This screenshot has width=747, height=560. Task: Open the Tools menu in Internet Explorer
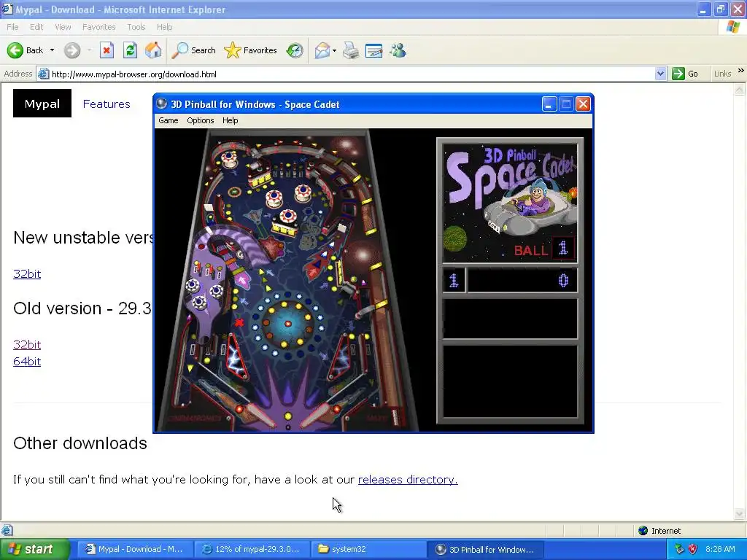point(136,27)
